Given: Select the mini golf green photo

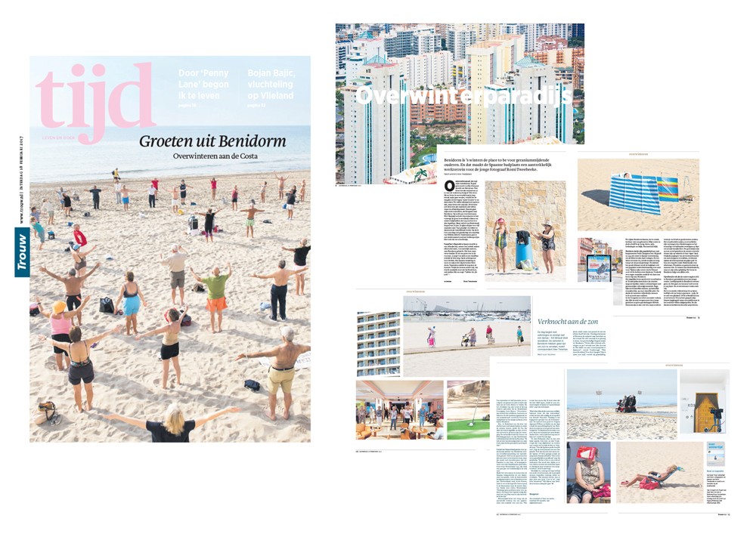Looking at the screenshot, I should [468, 410].
